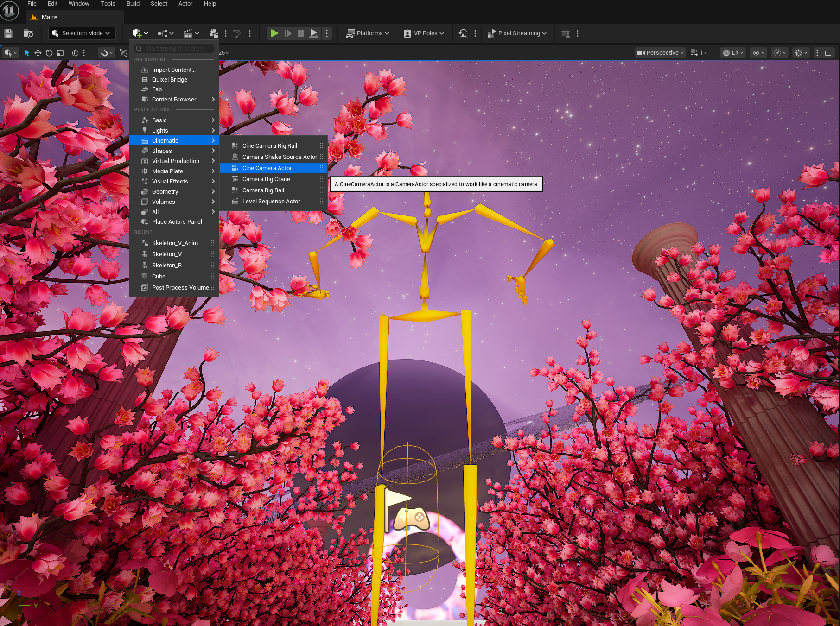Select the Translate move tool
The image size is (840, 626).
point(38,53)
